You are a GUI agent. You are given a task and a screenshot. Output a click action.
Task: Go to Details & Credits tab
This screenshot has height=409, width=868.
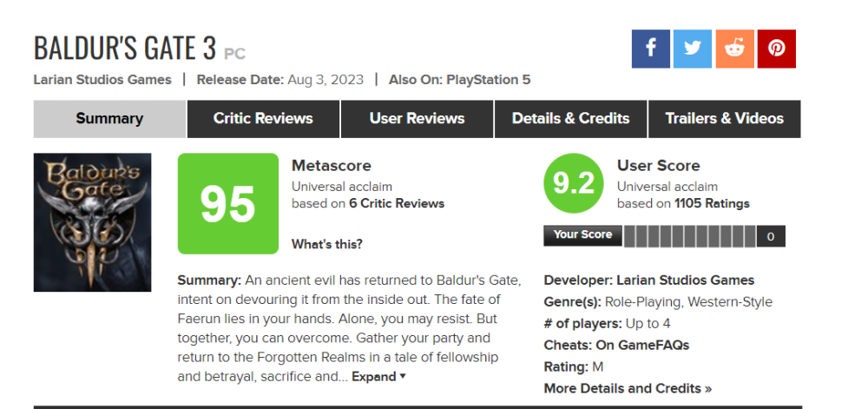(570, 119)
